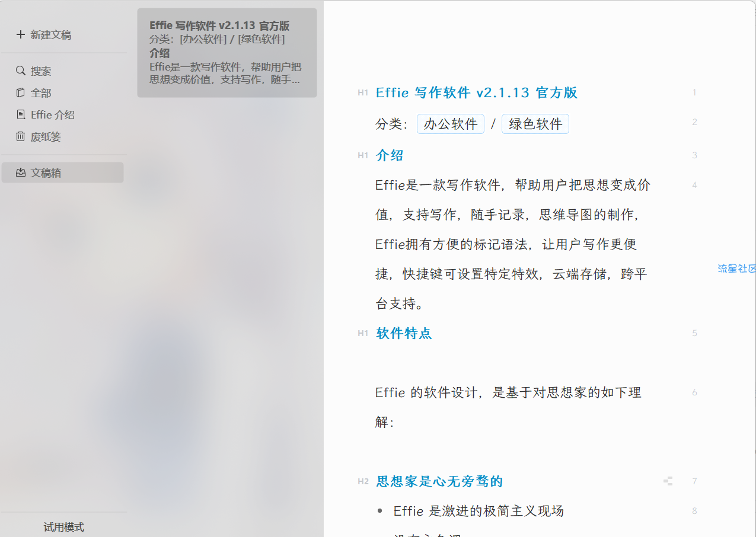
Task: Click the H1 marker beside 软件特点
Action: tap(363, 334)
